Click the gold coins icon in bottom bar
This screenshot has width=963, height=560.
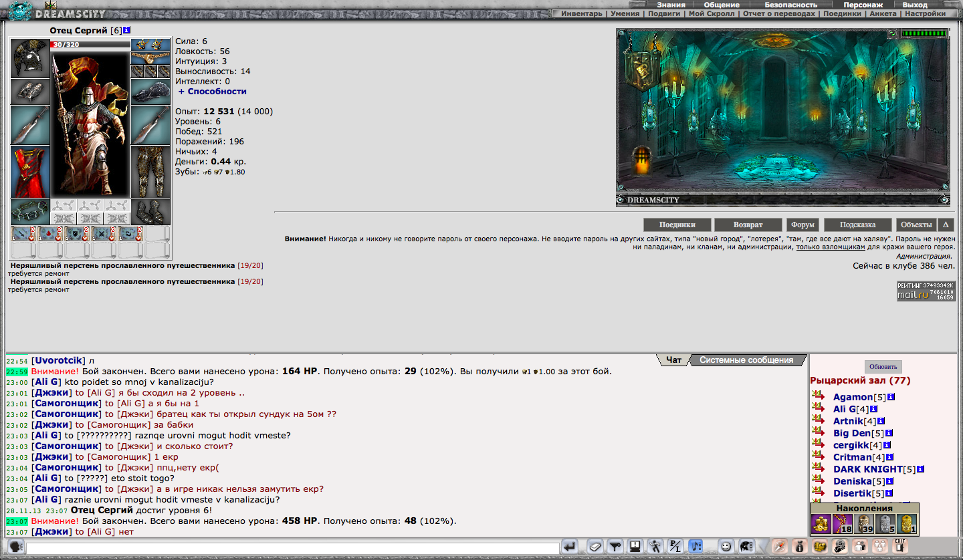point(820,546)
